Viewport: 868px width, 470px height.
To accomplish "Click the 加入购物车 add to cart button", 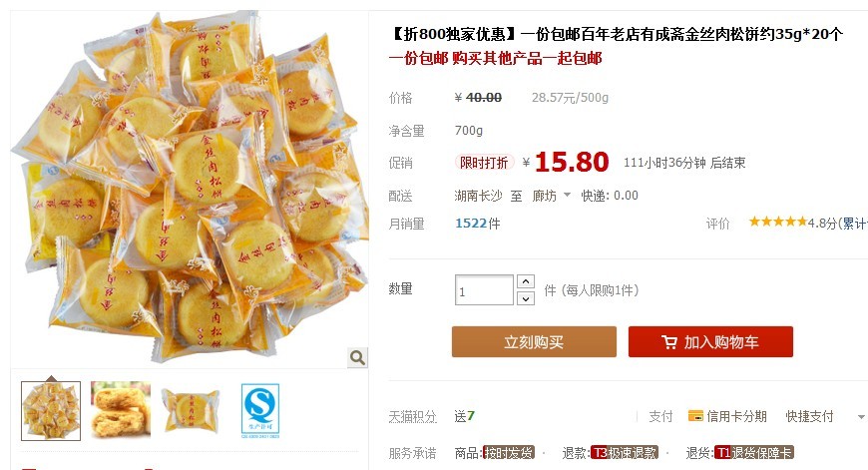I will pyautogui.click(x=710, y=342).
